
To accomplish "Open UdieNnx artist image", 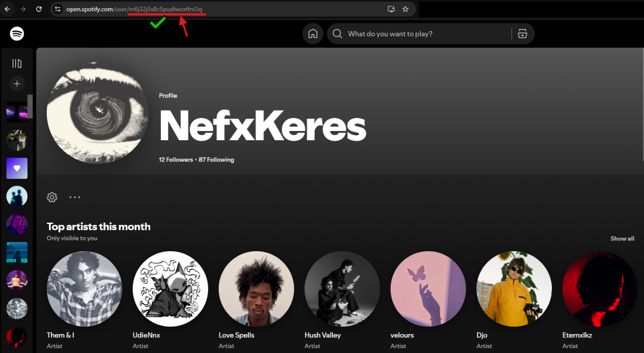I will pyautogui.click(x=170, y=289).
